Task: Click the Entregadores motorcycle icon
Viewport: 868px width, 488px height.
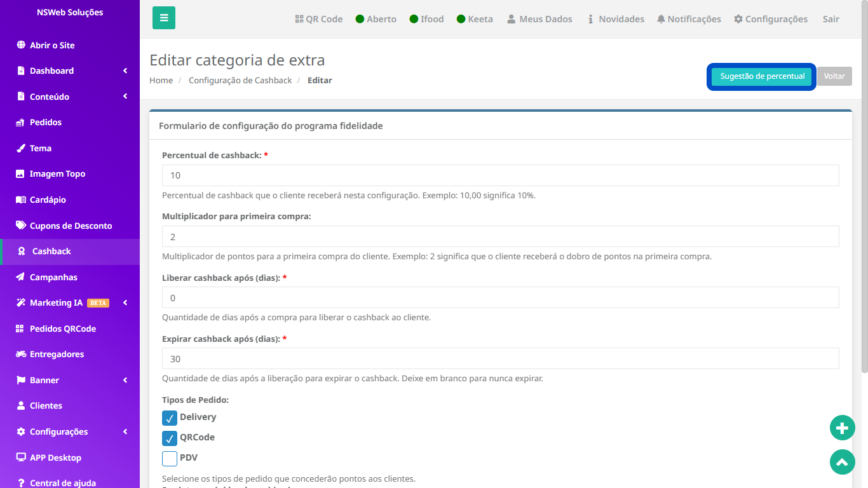Action: coord(21,354)
